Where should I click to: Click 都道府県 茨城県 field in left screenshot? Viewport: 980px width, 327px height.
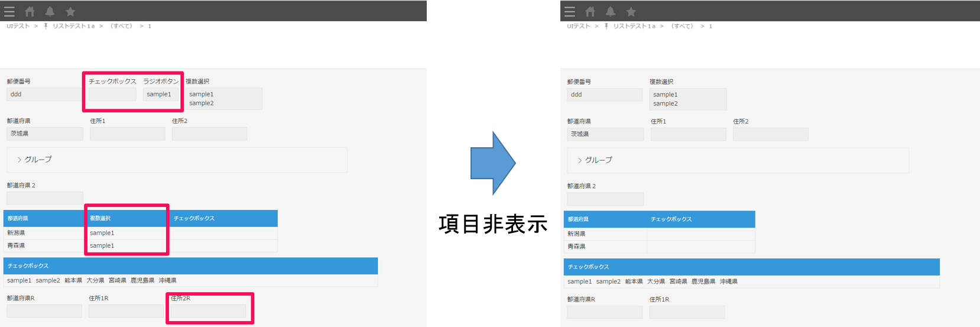pos(45,134)
